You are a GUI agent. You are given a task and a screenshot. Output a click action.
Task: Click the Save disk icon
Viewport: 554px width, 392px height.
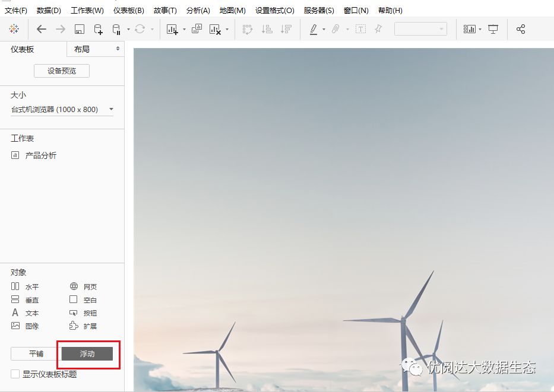tap(80, 29)
